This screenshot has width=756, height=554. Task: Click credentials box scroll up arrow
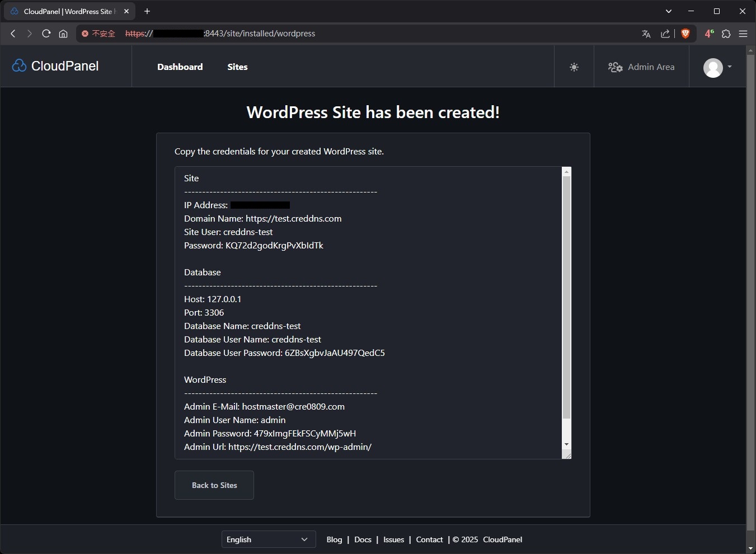pos(566,172)
